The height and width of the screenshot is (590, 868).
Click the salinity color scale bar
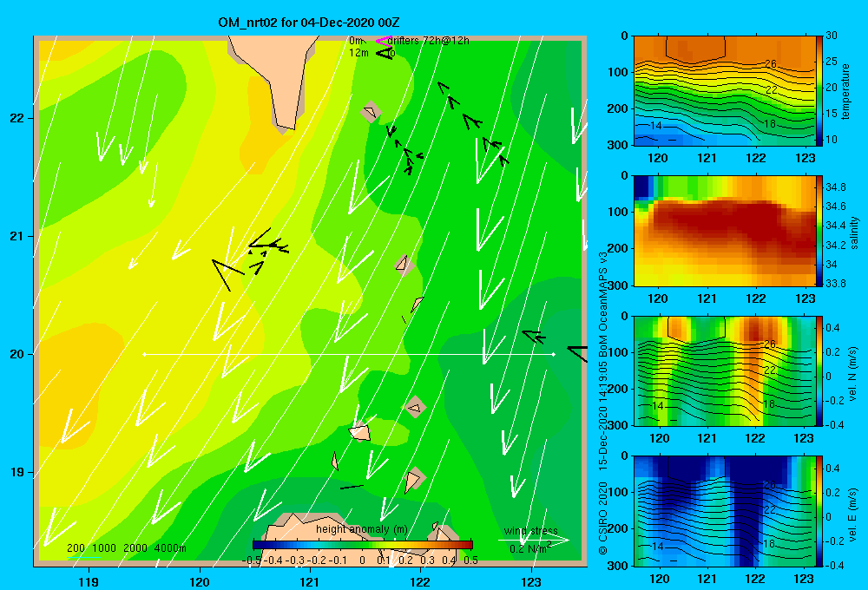[x=819, y=232]
